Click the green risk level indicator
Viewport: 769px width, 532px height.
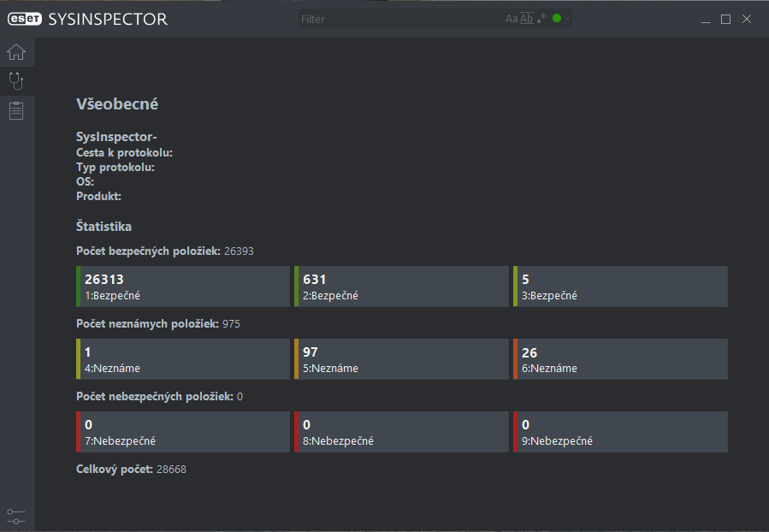coord(557,18)
